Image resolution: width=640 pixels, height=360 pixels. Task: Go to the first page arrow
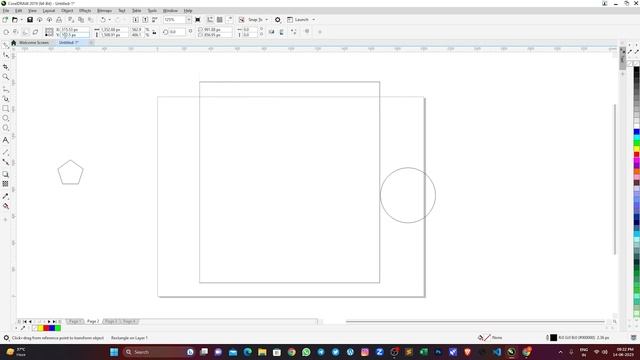pyautogui.click(x=24, y=322)
